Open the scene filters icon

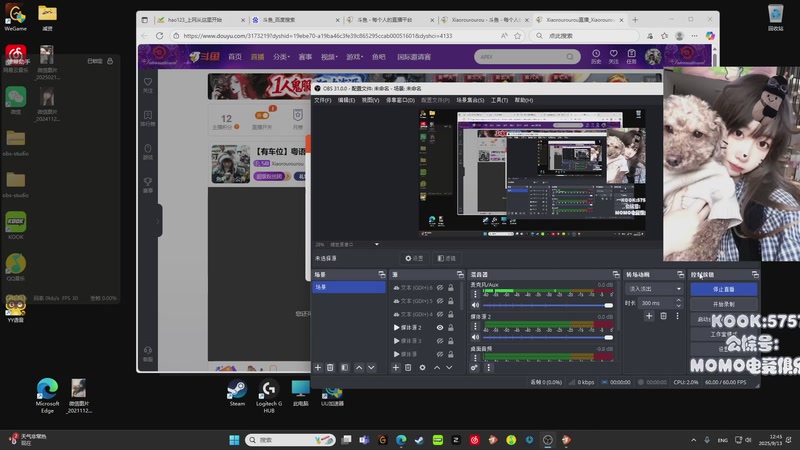tap(344, 367)
